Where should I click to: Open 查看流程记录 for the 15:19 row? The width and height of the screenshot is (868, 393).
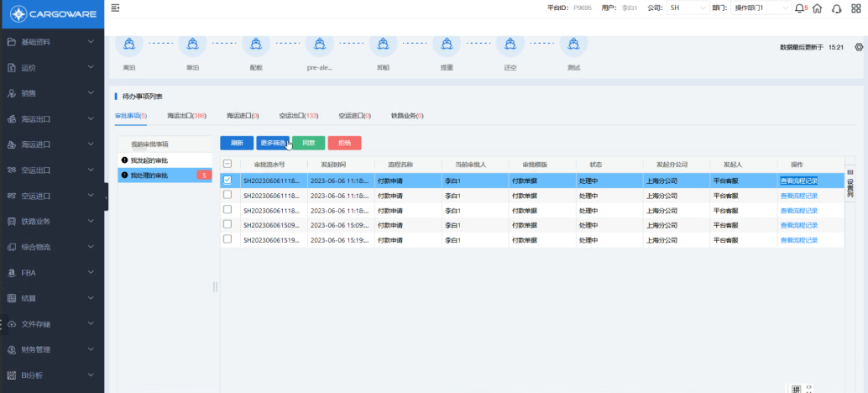click(x=799, y=240)
